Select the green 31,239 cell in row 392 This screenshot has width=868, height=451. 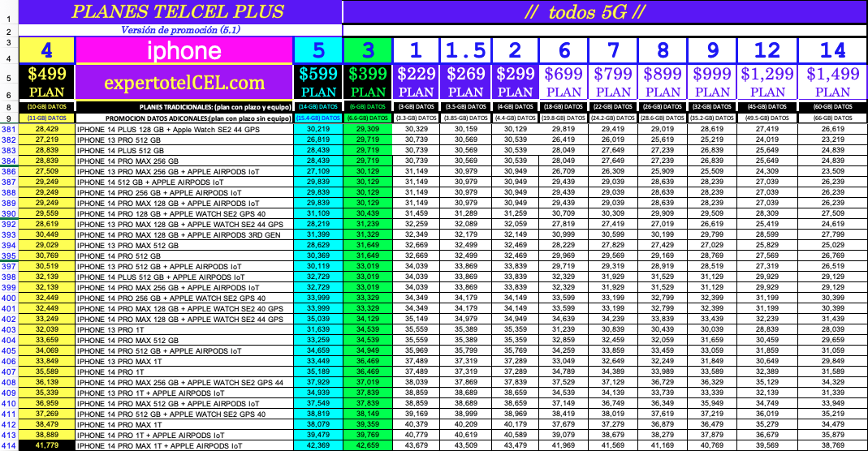tap(368, 224)
